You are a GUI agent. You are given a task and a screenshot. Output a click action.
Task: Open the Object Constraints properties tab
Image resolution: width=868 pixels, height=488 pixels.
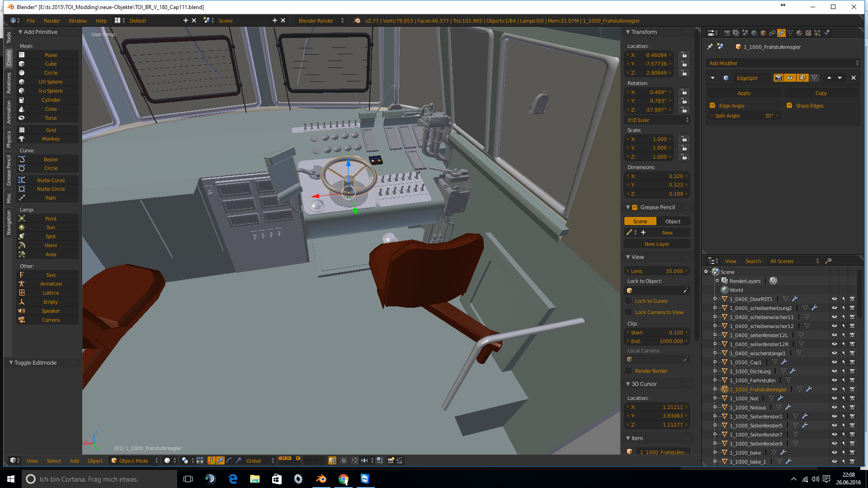[772, 33]
